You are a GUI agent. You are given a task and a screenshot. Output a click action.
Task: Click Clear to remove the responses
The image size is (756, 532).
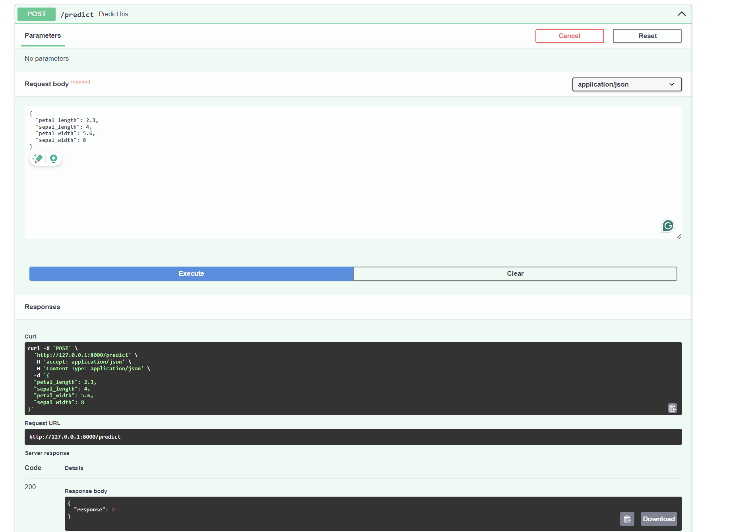tap(515, 274)
